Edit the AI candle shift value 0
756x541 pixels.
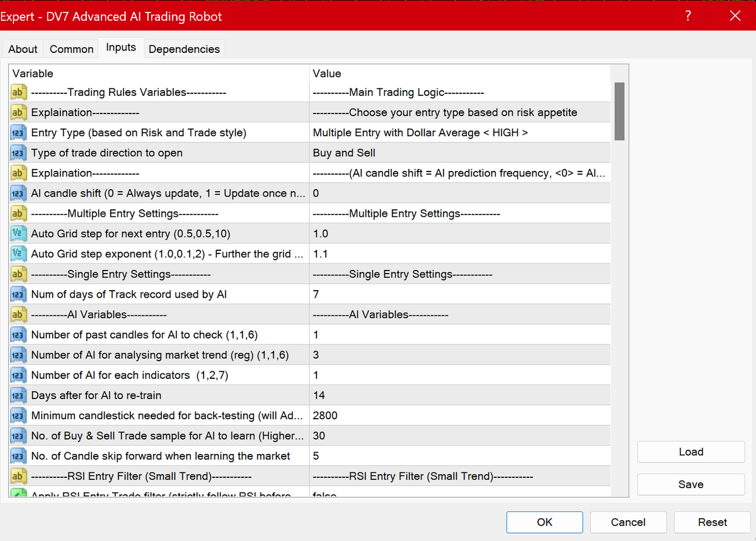pyautogui.click(x=460, y=193)
